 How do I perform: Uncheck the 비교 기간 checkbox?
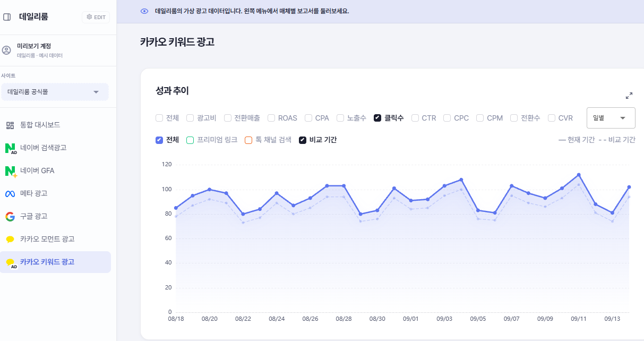[x=303, y=140]
